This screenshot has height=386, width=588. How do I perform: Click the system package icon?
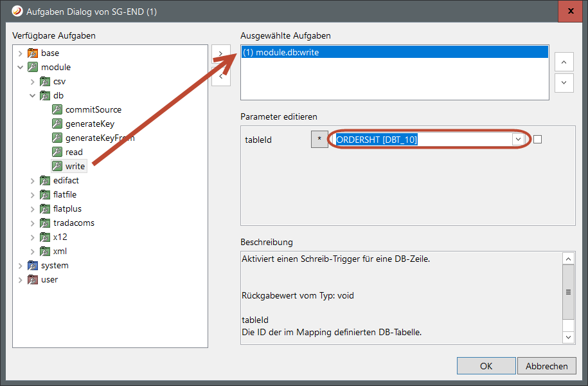click(32, 266)
